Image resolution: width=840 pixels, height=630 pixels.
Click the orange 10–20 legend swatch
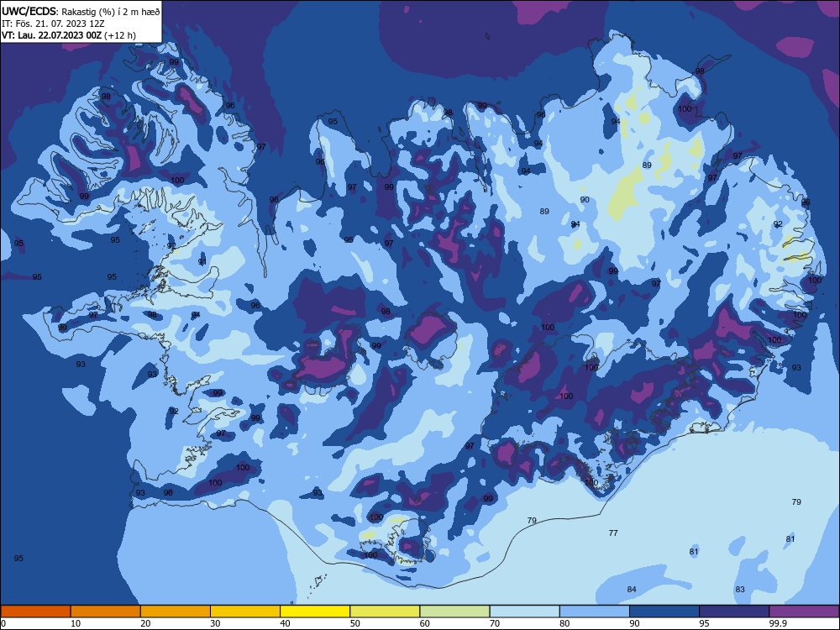pyautogui.click(x=106, y=612)
